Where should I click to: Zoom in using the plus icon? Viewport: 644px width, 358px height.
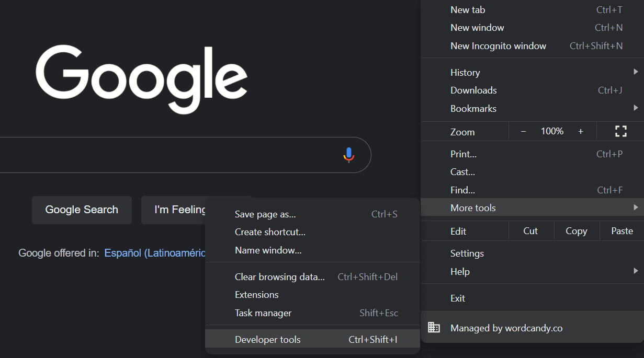click(x=581, y=131)
